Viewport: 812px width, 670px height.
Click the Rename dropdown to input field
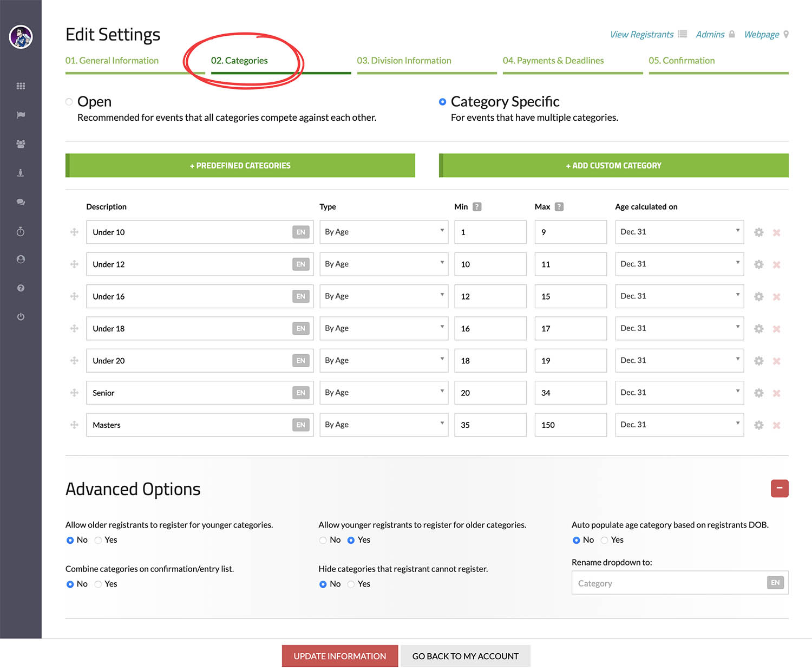tap(670, 583)
